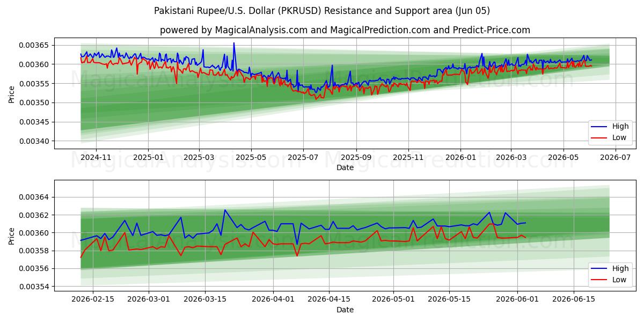Click the 2026-06-01 date tick

pos(518,299)
